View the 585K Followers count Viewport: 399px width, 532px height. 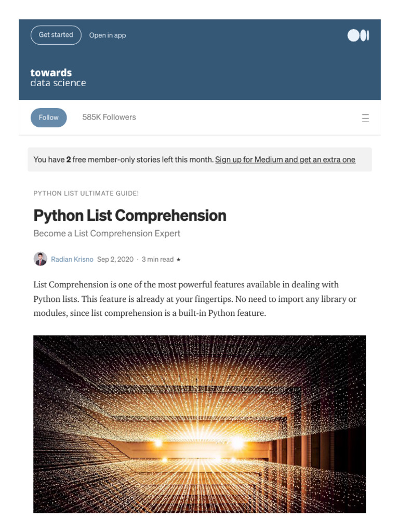pyautogui.click(x=109, y=117)
